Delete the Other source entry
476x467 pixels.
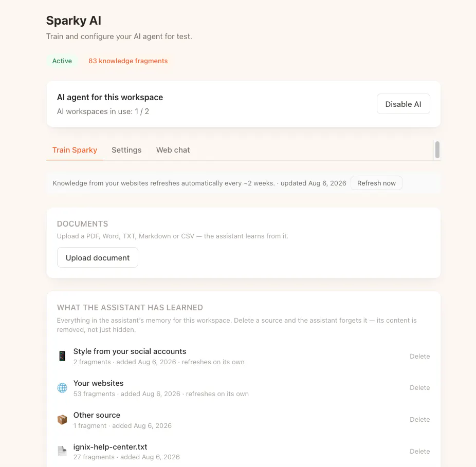point(420,420)
